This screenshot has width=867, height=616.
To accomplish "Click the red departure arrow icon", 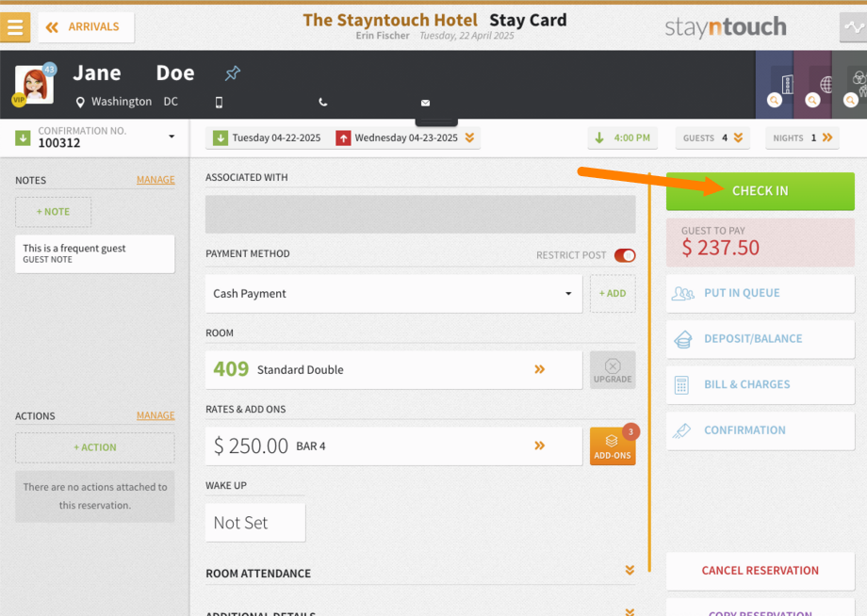I will (x=343, y=138).
